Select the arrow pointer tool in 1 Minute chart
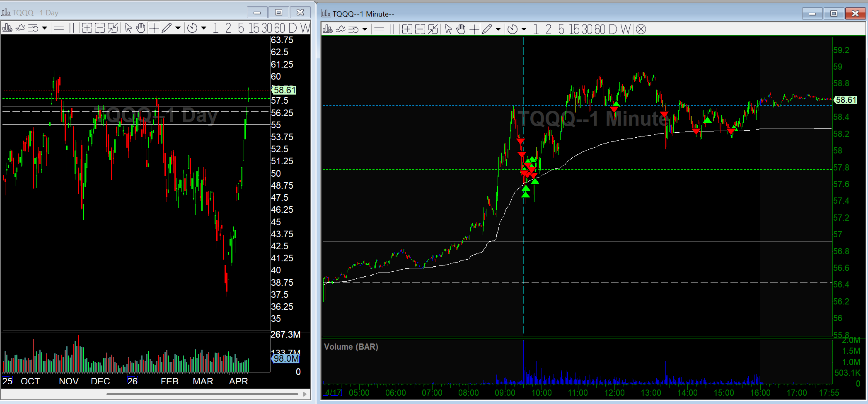Viewport: 868px width, 404px height. (x=448, y=29)
